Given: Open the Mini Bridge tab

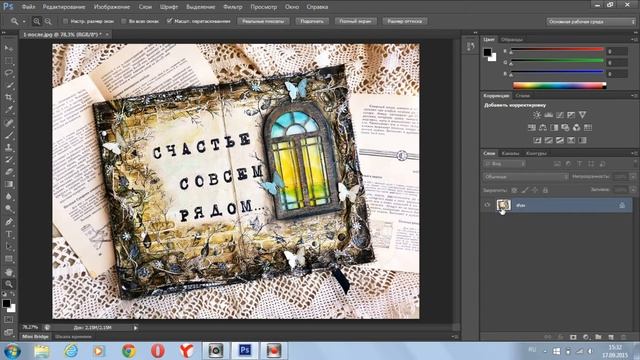Looking at the screenshot, I should pos(36,337).
